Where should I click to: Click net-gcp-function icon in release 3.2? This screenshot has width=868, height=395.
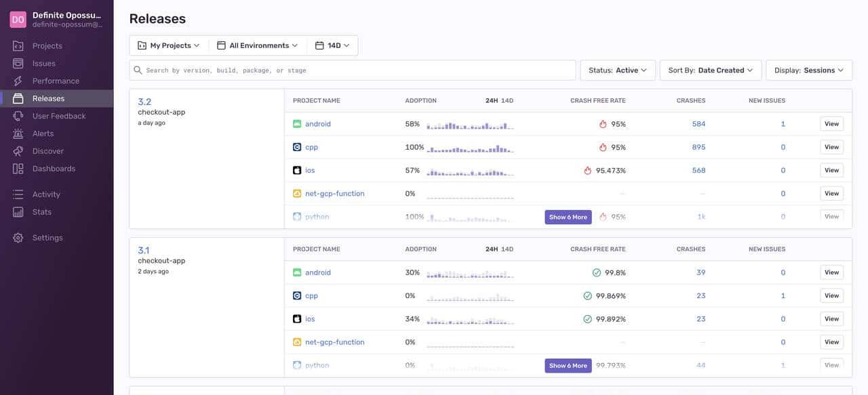pos(297,194)
